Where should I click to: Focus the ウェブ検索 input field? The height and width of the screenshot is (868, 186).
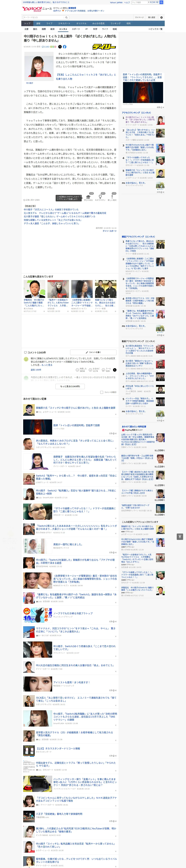(x=139, y=2)
